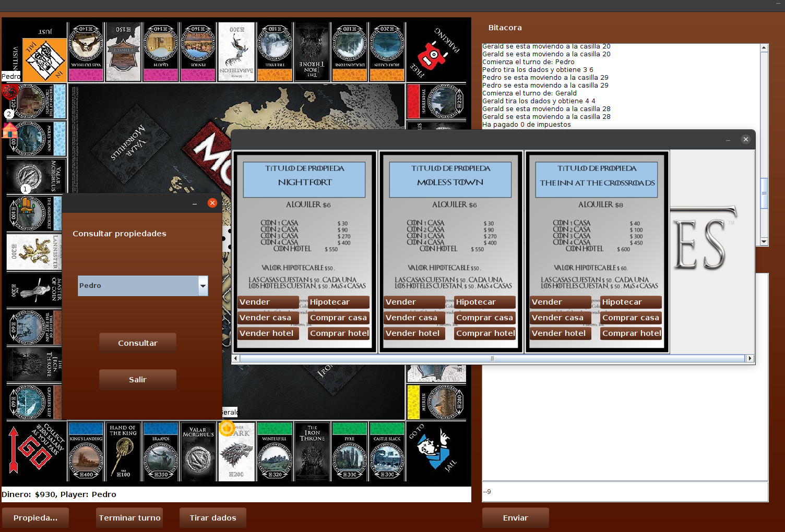Click the chat message input field
The image size is (785, 532).
(625, 492)
